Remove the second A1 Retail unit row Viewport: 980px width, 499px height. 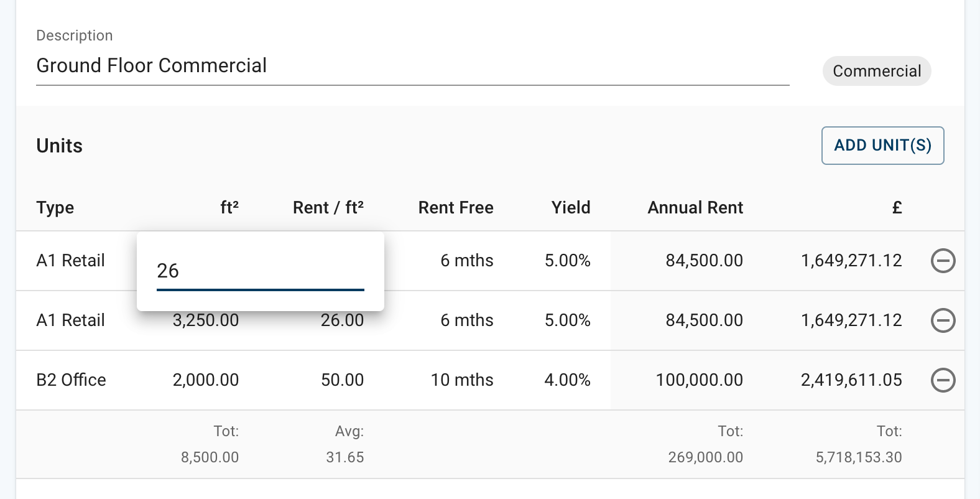coord(943,320)
